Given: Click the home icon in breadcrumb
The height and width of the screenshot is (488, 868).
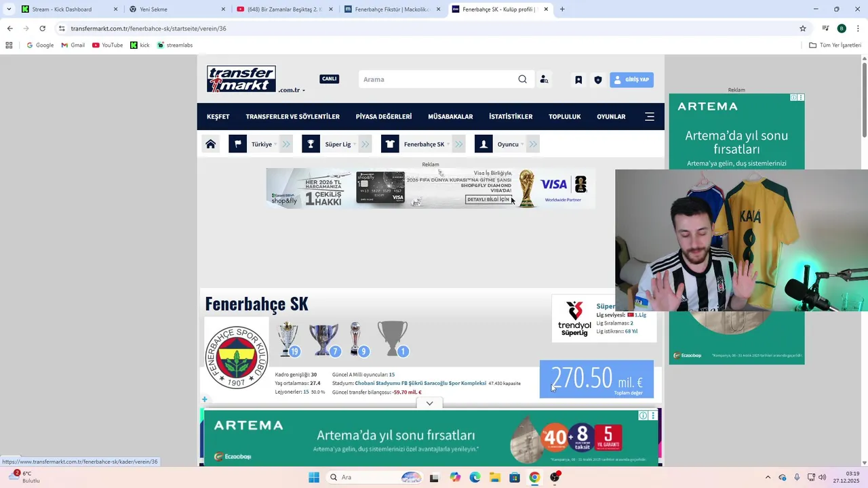Looking at the screenshot, I should 210,144.
